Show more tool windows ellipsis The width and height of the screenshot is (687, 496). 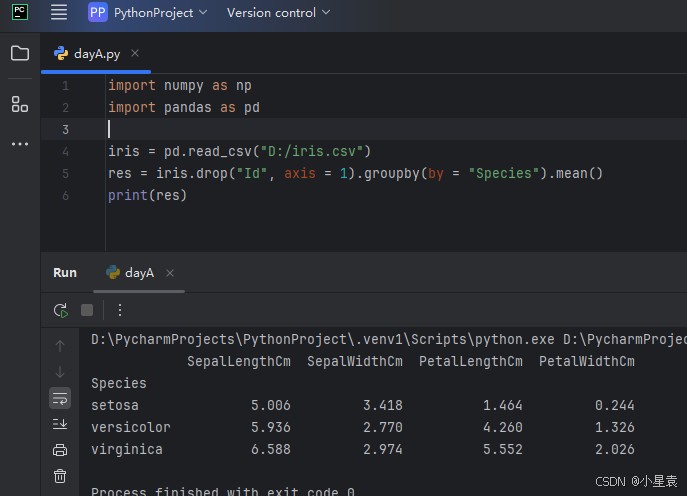[20, 144]
